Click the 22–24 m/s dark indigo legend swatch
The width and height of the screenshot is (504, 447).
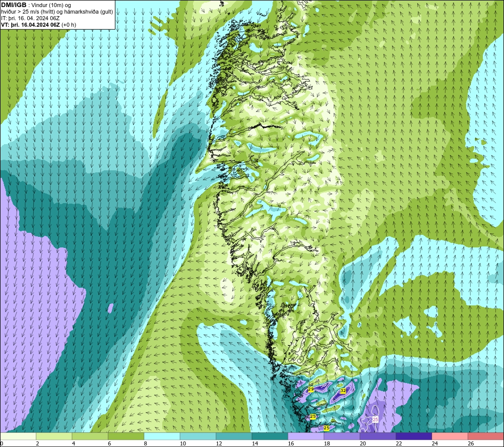[x=414, y=436]
